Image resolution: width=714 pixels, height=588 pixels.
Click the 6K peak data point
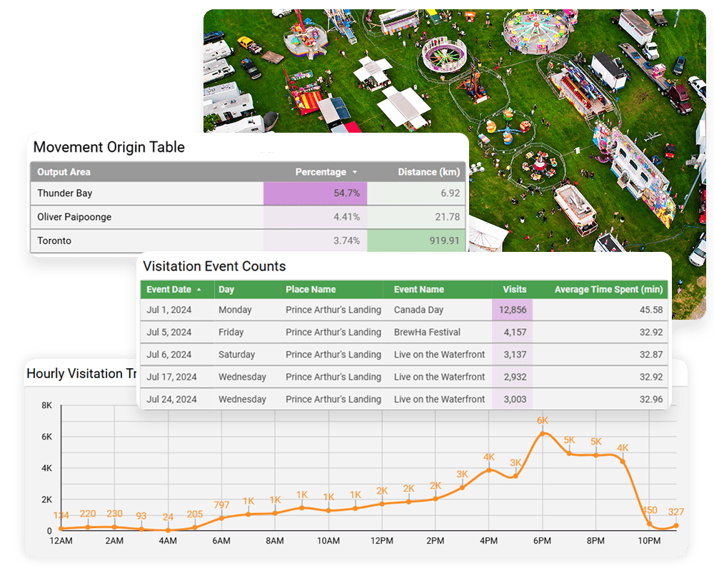(x=543, y=433)
